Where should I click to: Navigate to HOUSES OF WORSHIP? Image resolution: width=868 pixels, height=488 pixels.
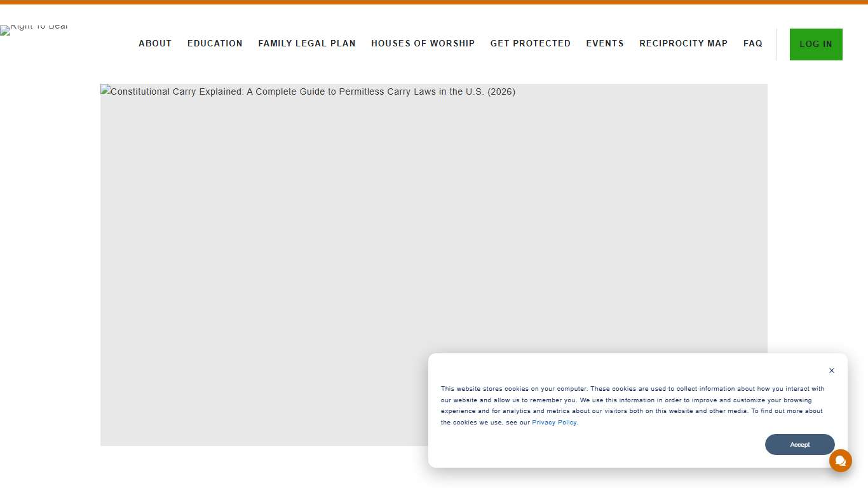click(423, 43)
